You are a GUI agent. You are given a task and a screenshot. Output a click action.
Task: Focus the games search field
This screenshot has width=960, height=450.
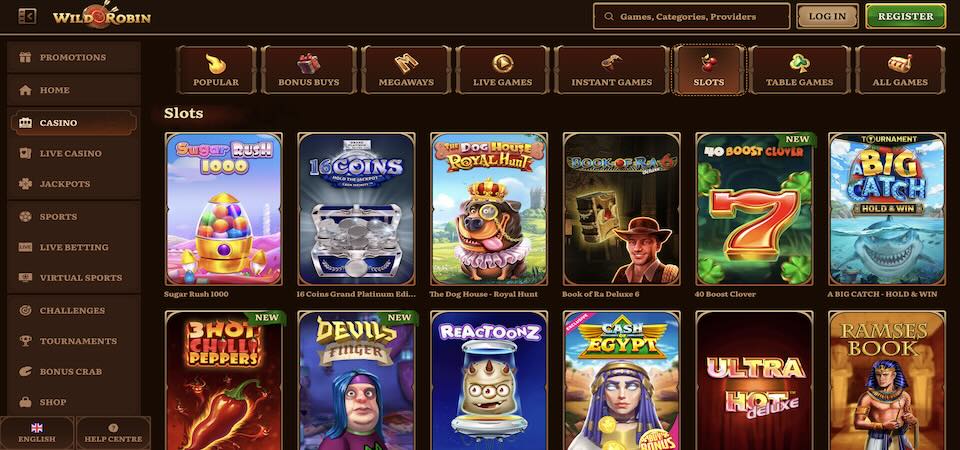[x=692, y=17]
